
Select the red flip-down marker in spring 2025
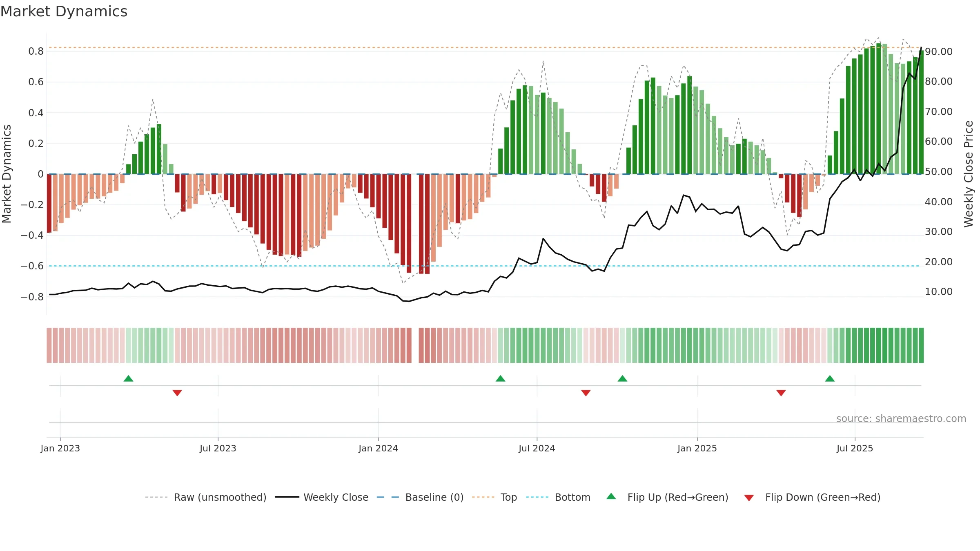781,393
